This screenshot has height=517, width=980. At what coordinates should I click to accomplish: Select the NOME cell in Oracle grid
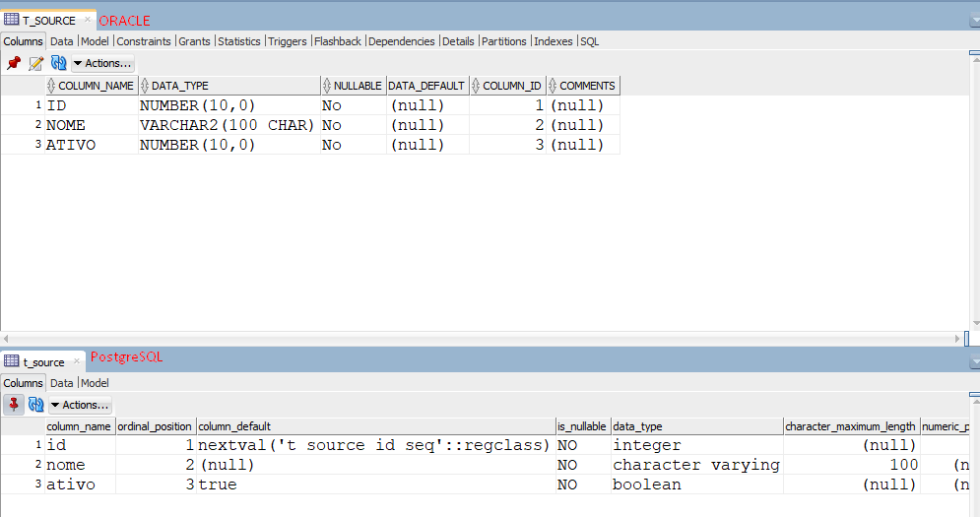92,125
